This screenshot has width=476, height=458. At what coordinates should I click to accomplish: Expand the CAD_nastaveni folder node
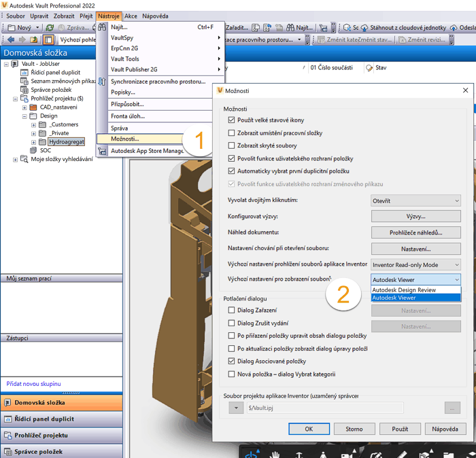point(24,107)
